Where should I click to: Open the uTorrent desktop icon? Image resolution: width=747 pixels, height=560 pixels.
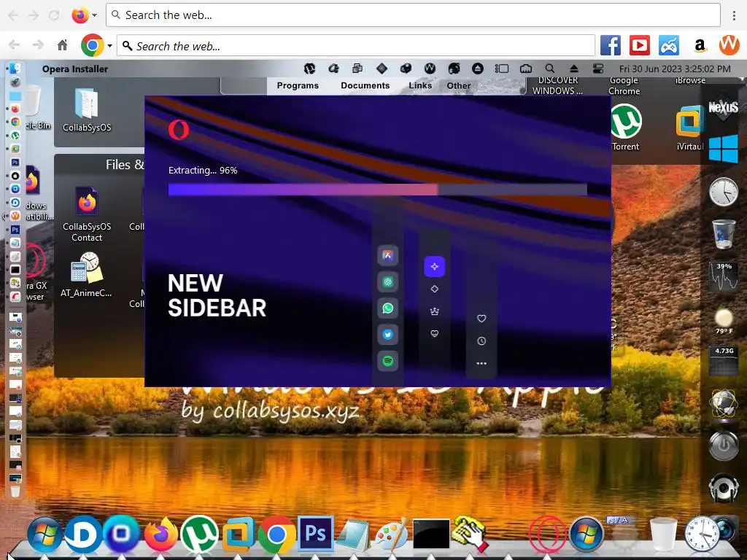tap(625, 128)
